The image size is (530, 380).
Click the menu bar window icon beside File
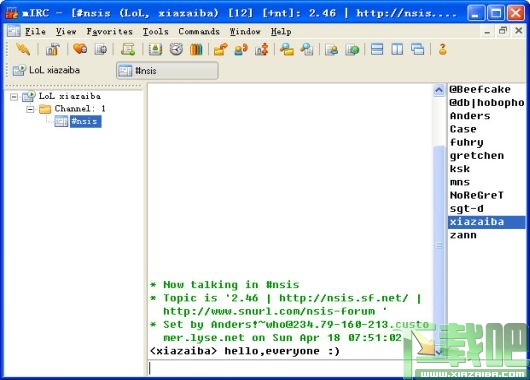14,31
